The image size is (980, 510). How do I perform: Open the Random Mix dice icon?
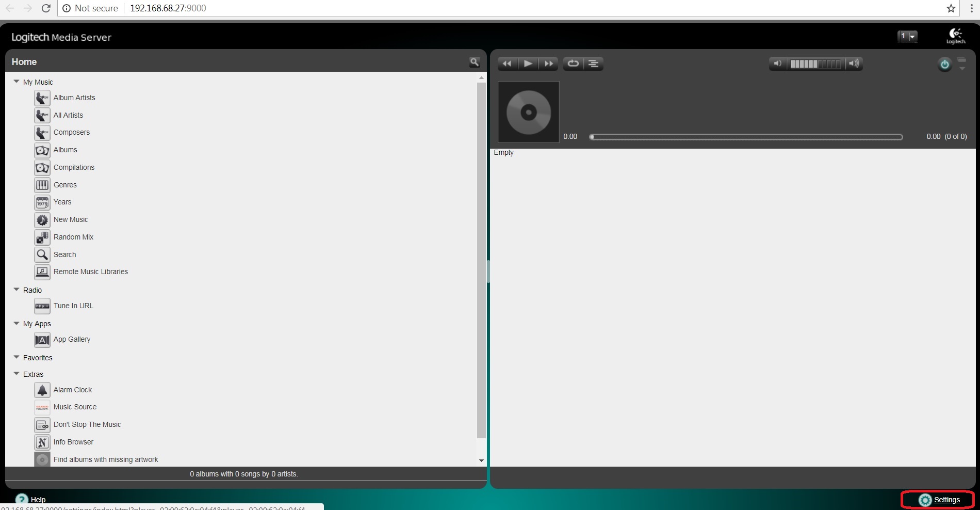click(x=42, y=237)
